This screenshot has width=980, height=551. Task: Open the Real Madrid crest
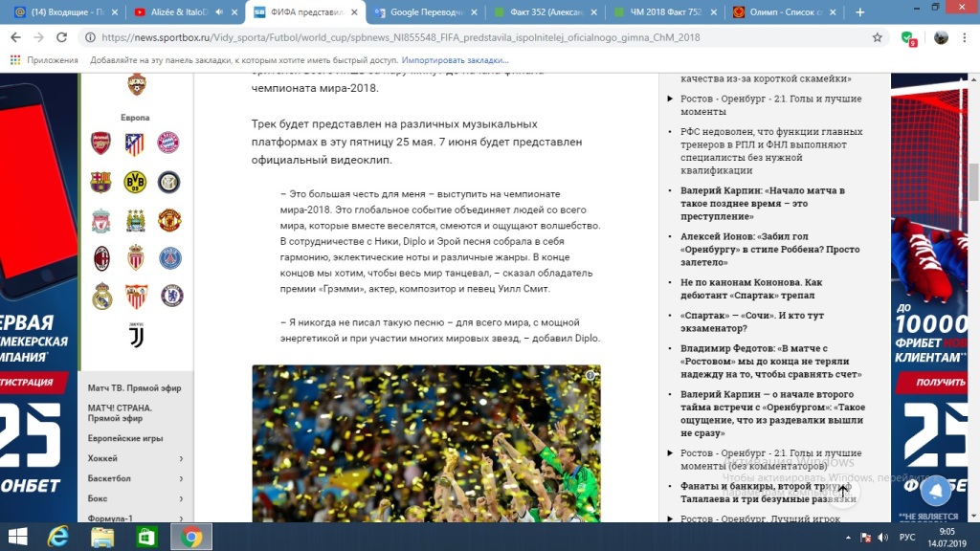click(x=101, y=297)
